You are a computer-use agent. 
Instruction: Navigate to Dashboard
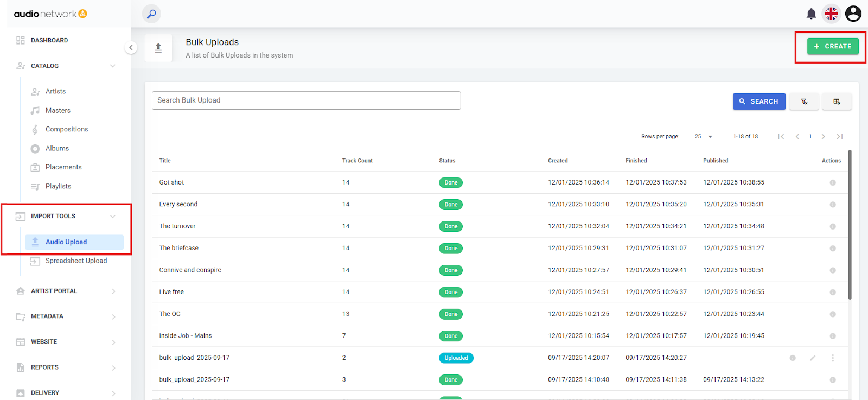(x=49, y=40)
